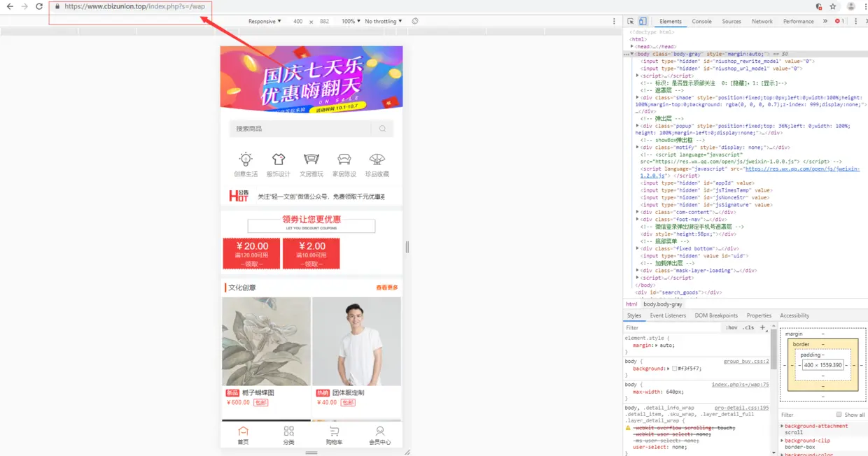
Task: Click the 搜索商品 search input field
Action: click(x=300, y=129)
